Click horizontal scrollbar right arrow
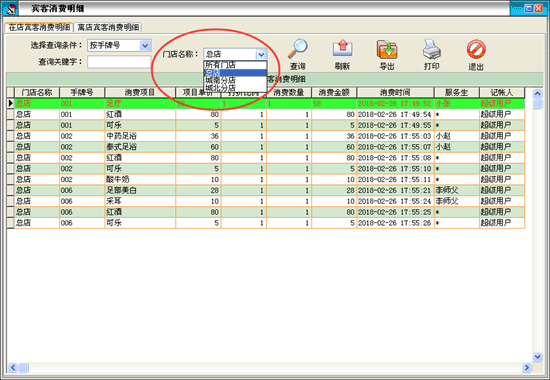550x380 pixels. click(x=527, y=368)
